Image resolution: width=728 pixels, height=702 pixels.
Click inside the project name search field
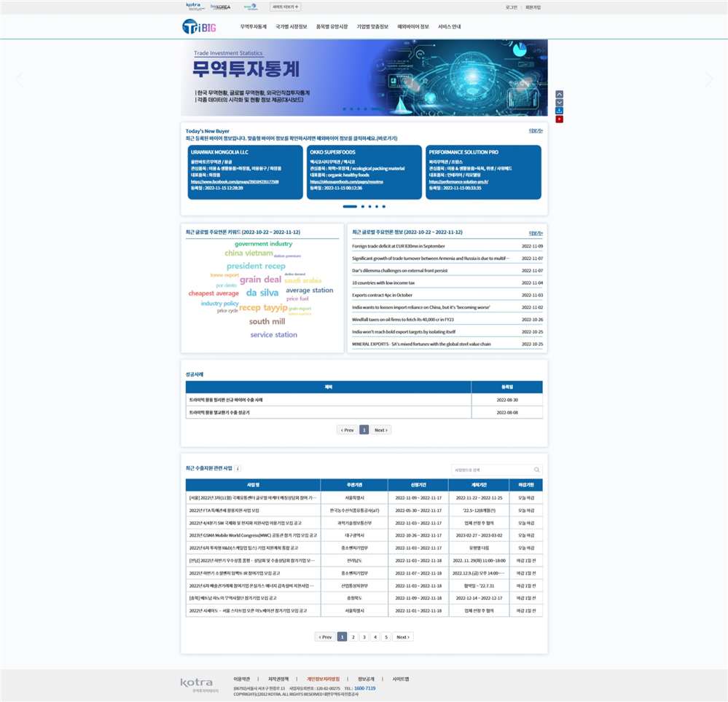[491, 470]
